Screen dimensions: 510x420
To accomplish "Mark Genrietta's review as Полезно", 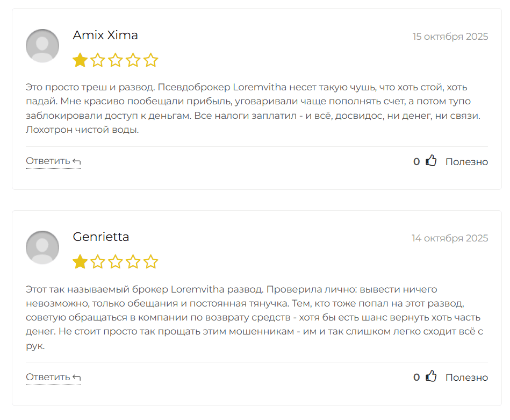I will [466, 378].
